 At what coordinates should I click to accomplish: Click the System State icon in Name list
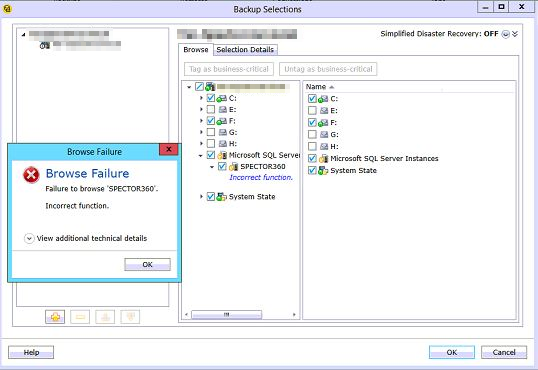[323, 171]
